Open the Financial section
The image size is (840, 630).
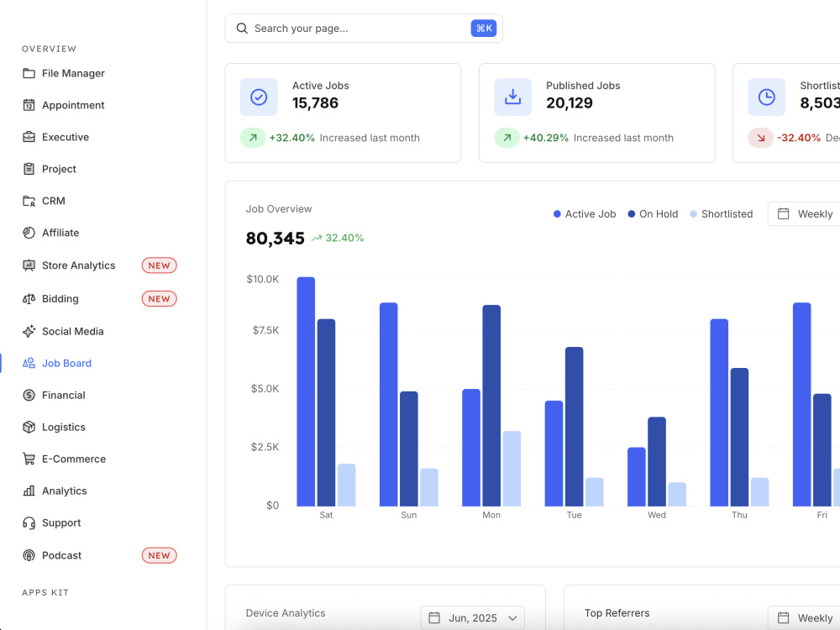pyautogui.click(x=63, y=396)
